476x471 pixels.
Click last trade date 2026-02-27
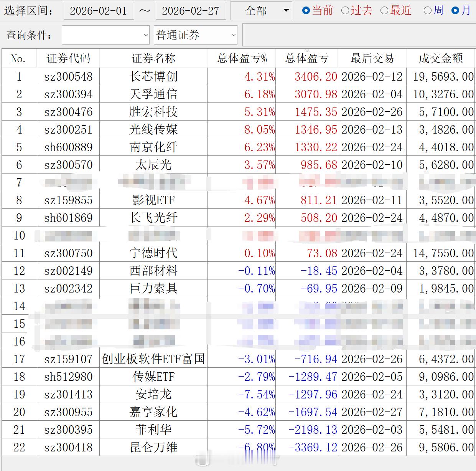coord(372,412)
